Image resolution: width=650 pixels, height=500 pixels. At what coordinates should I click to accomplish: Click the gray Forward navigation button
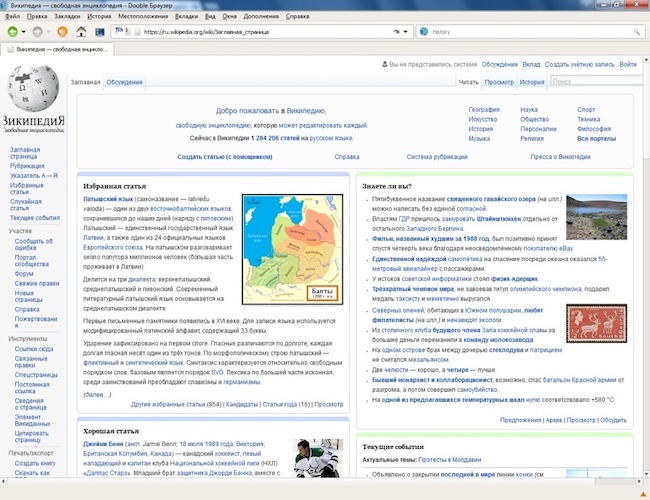point(37,32)
